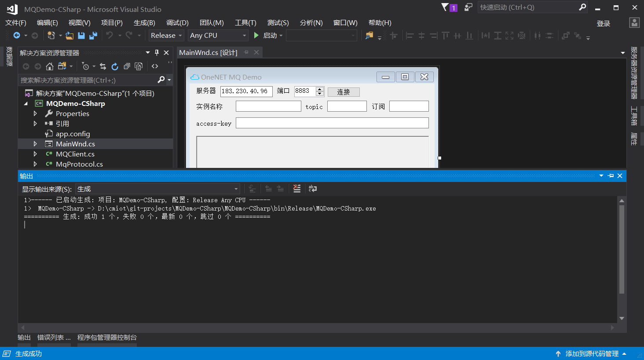Open the 数据源 side tab
The image size is (644, 360).
coord(9,57)
